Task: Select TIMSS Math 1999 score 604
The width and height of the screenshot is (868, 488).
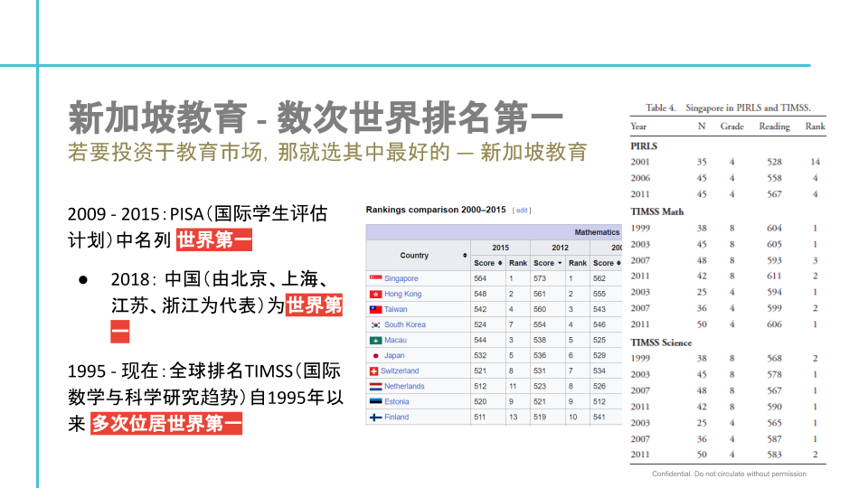Action: [775, 228]
